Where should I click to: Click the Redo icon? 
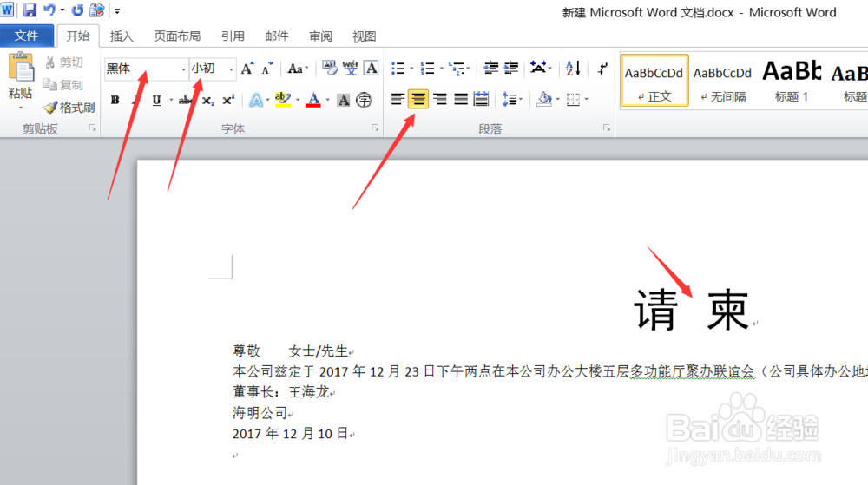tap(77, 10)
